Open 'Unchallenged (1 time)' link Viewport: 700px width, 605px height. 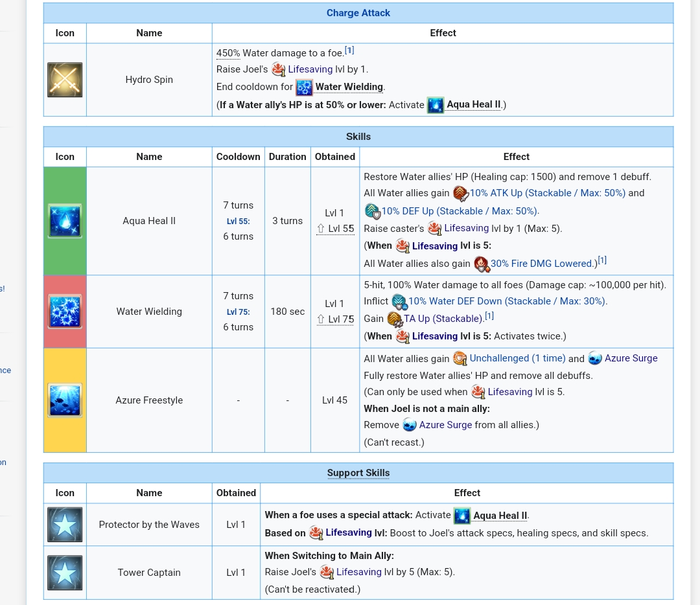[517, 358]
